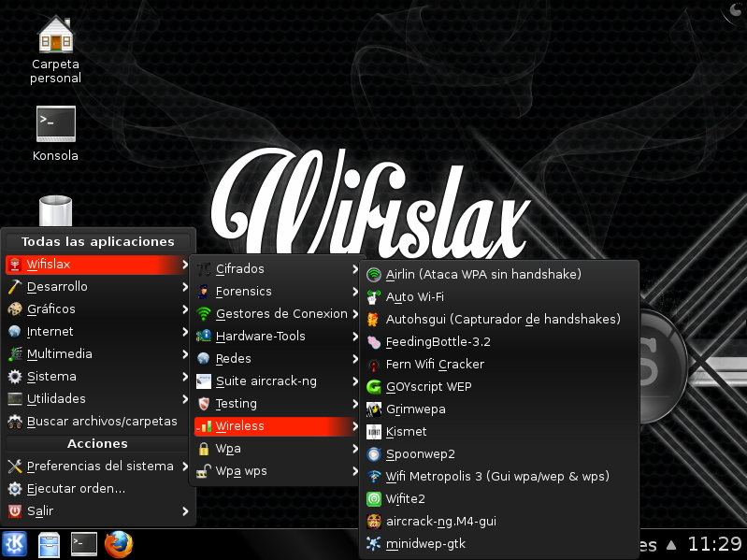This screenshot has width=747, height=560.
Task: Click the FeedingBottle-3.2 bottle icon
Action: click(374, 342)
